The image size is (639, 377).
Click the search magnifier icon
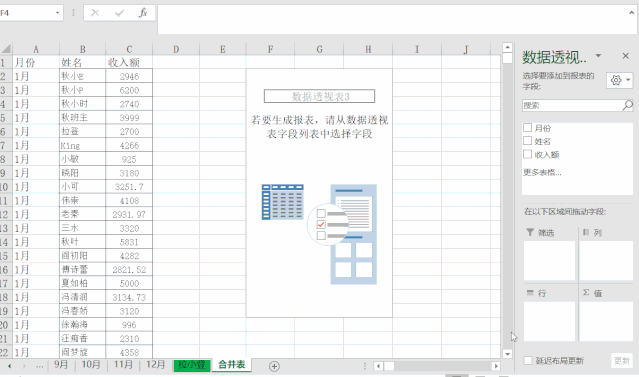628,105
